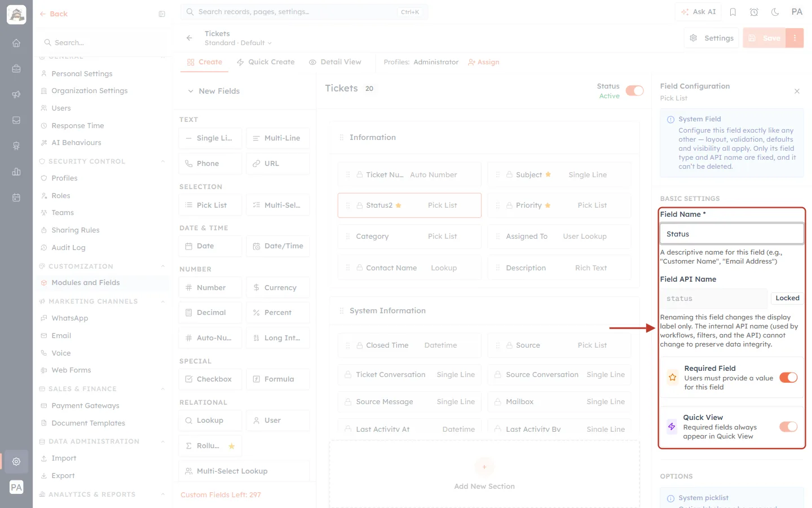
Task: Toggle the Required Field switch
Action: pos(788,378)
